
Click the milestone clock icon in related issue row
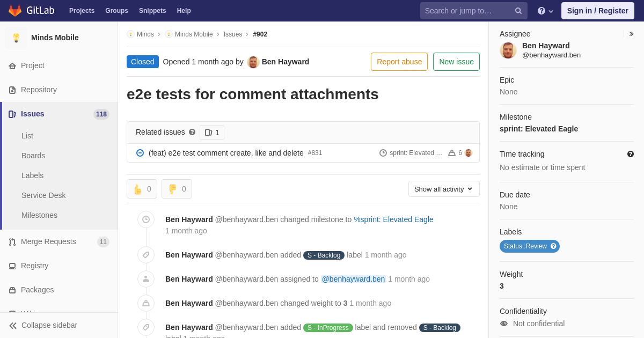(383, 153)
